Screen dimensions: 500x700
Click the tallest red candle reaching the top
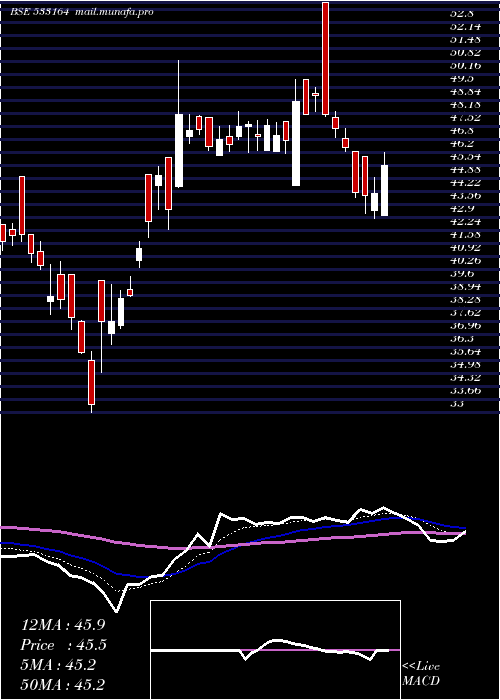(x=326, y=58)
